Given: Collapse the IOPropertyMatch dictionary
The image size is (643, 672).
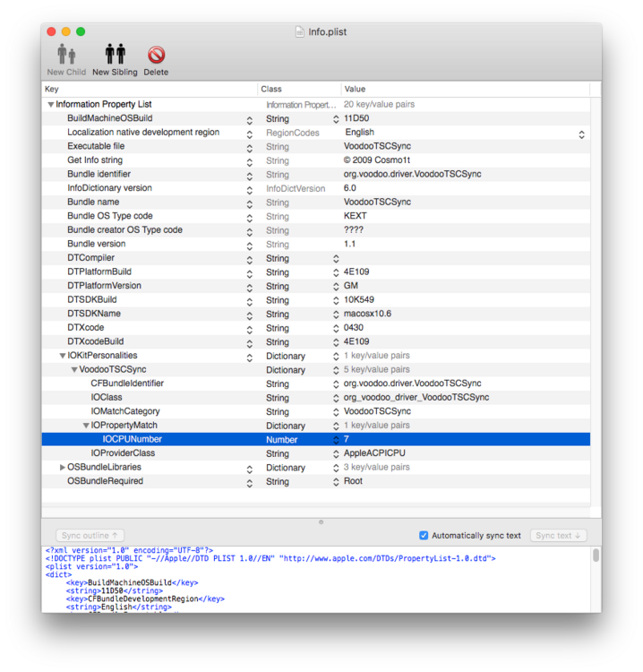Looking at the screenshot, I should click(x=86, y=426).
